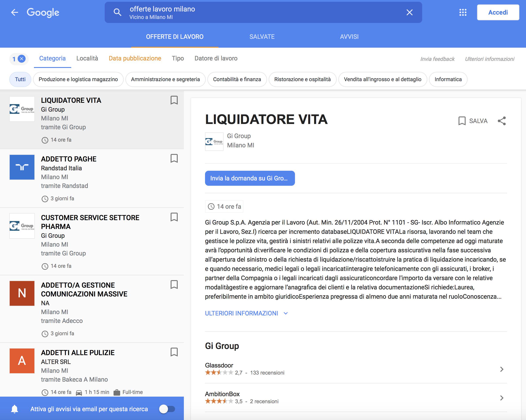The width and height of the screenshot is (526, 420).
Task: Click the Gi Group company section heading
Action: (x=222, y=346)
